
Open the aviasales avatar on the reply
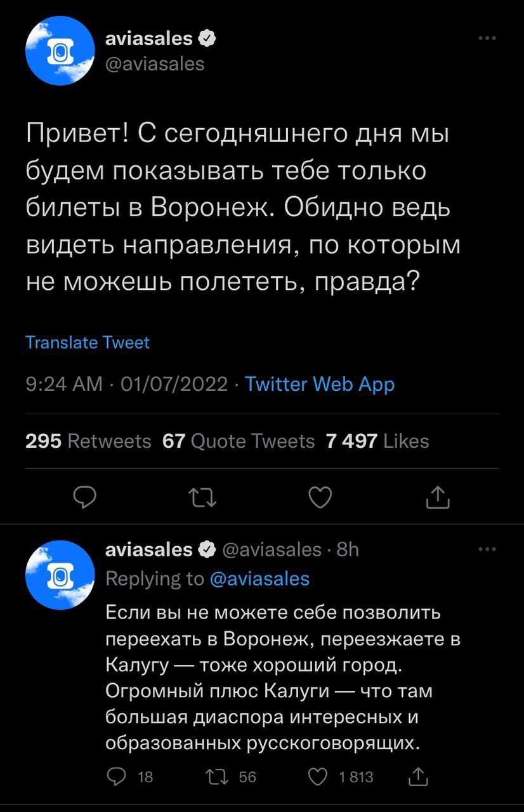coord(60,575)
